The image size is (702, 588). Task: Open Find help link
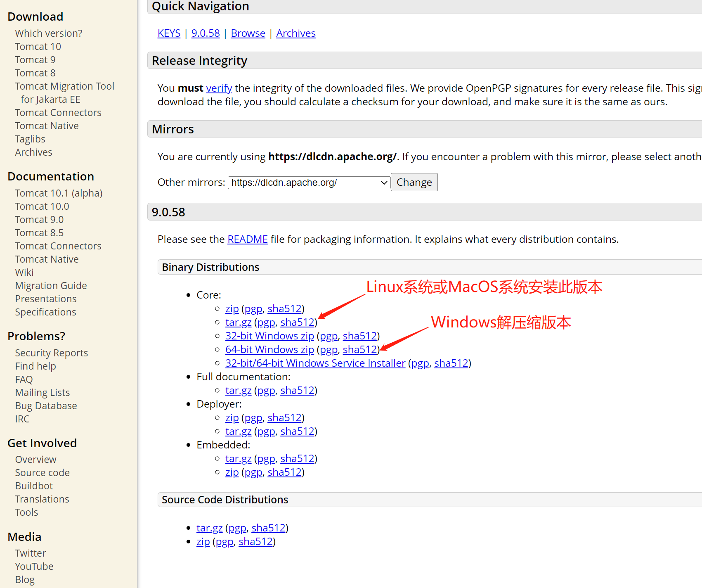(35, 366)
